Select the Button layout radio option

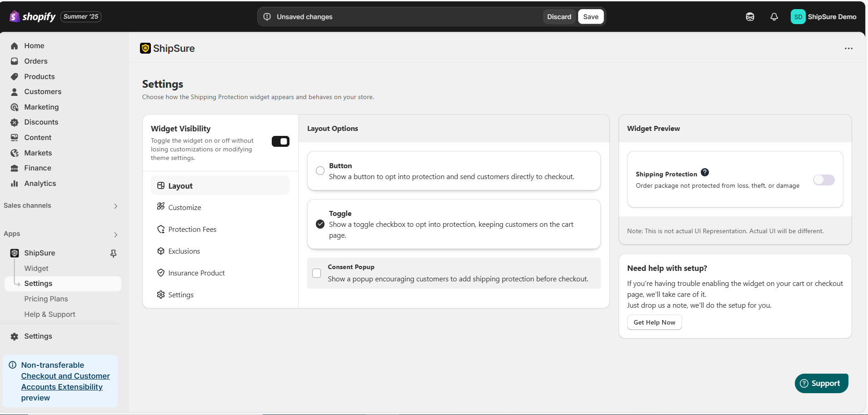(320, 171)
